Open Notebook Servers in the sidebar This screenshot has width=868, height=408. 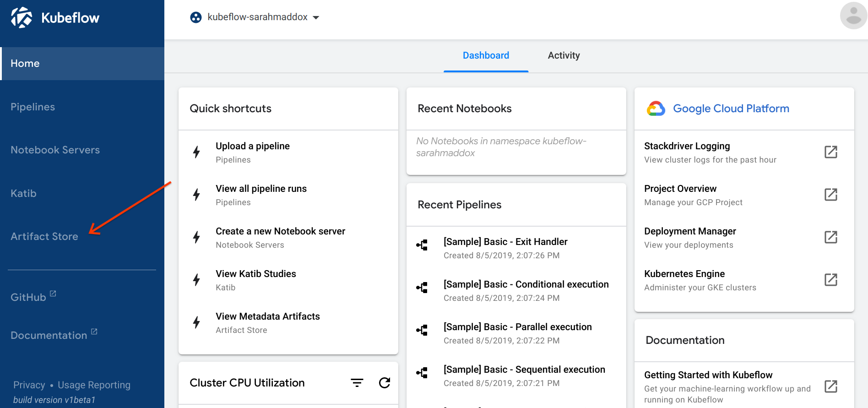click(55, 150)
